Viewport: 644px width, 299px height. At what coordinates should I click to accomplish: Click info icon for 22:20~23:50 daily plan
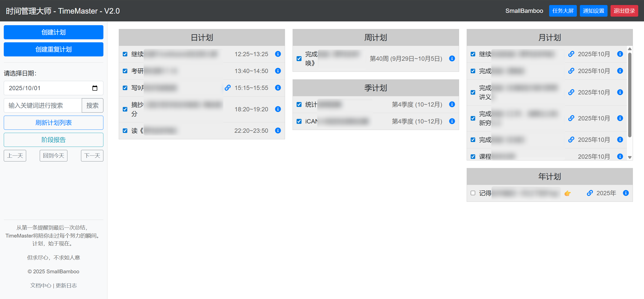[278, 130]
